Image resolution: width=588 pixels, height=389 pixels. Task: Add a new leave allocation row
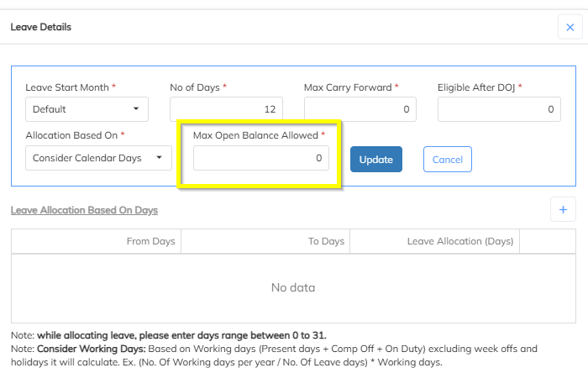563,210
